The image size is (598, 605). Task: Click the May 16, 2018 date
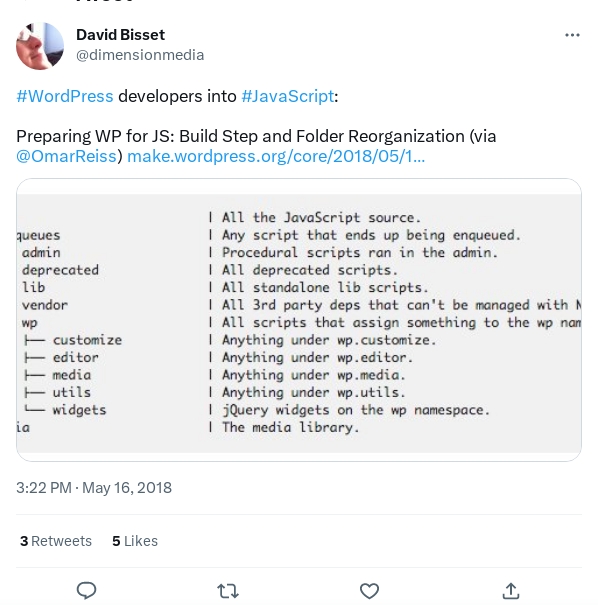(127, 488)
